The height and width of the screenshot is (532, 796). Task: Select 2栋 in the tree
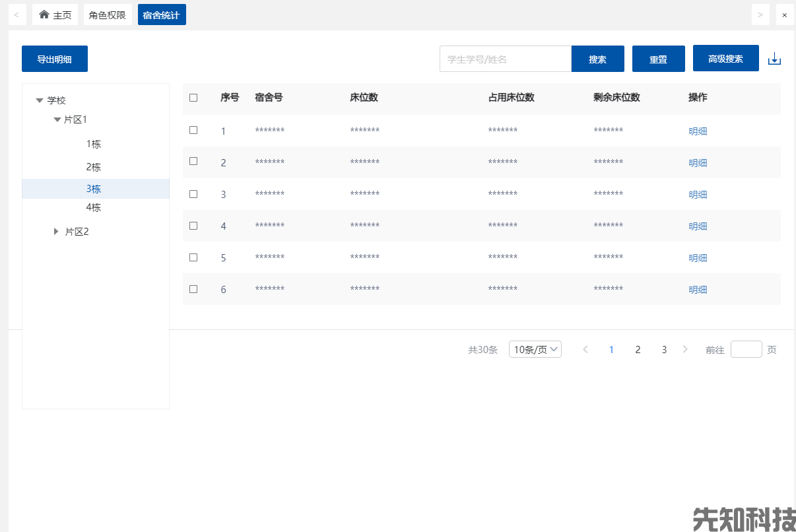click(94, 167)
